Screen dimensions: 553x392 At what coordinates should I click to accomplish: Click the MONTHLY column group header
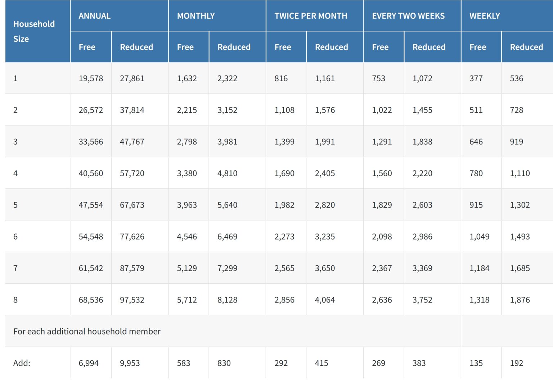pos(196,16)
